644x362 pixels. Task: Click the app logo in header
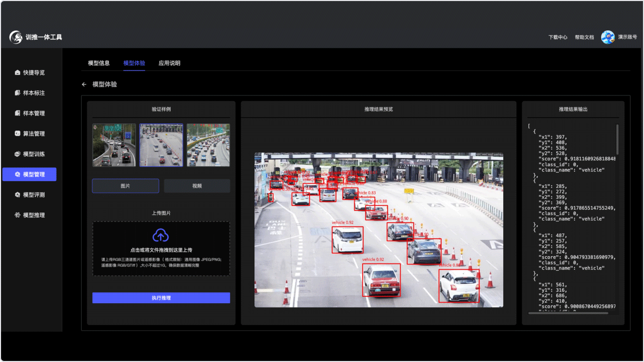click(16, 37)
